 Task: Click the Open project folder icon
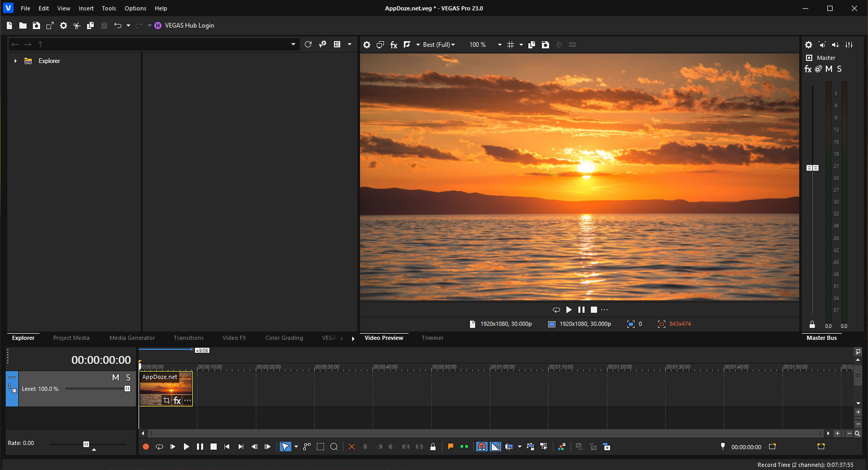tap(23, 26)
